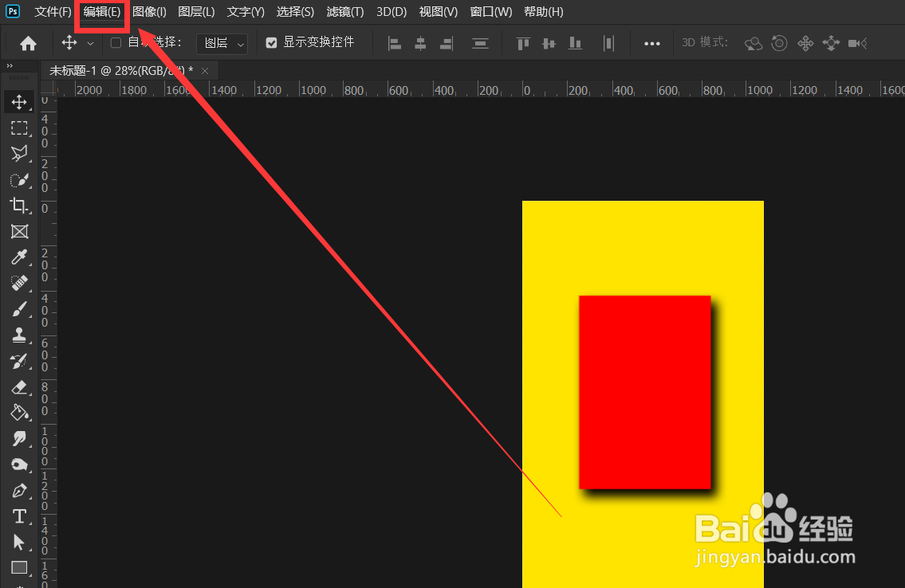
Task: Select the History Brush tool
Action: click(19, 361)
